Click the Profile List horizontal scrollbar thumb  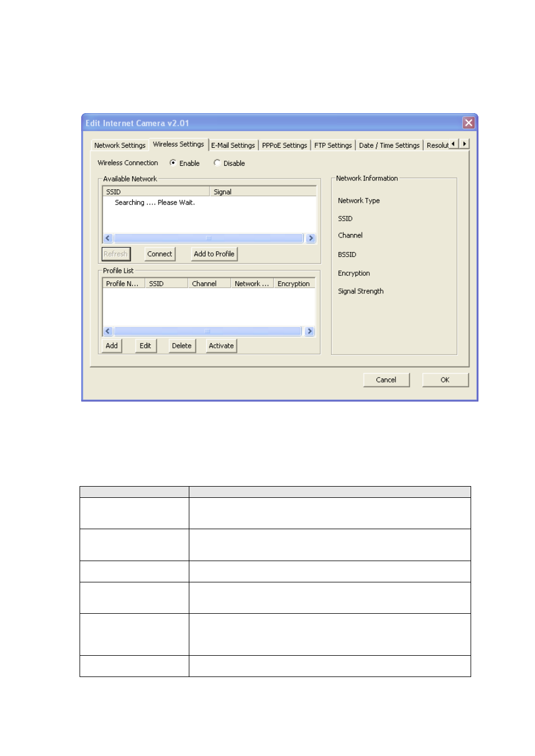click(x=208, y=332)
